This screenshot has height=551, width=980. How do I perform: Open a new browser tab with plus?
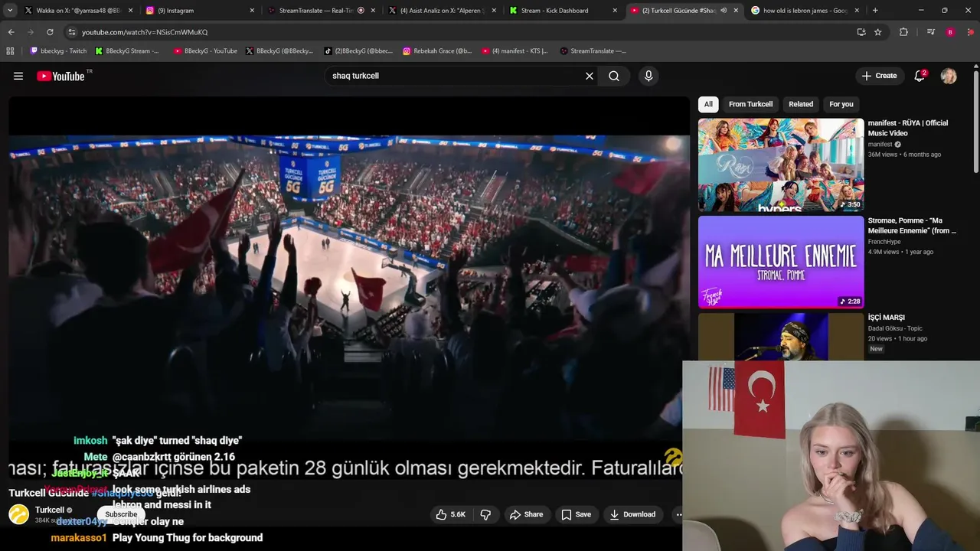(x=875, y=11)
